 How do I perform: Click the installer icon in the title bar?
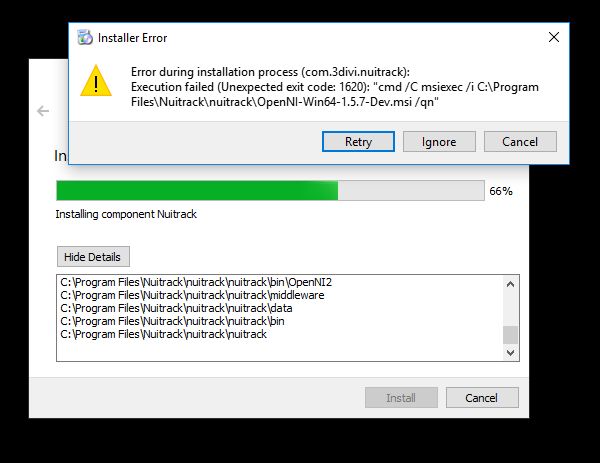[x=85, y=37]
